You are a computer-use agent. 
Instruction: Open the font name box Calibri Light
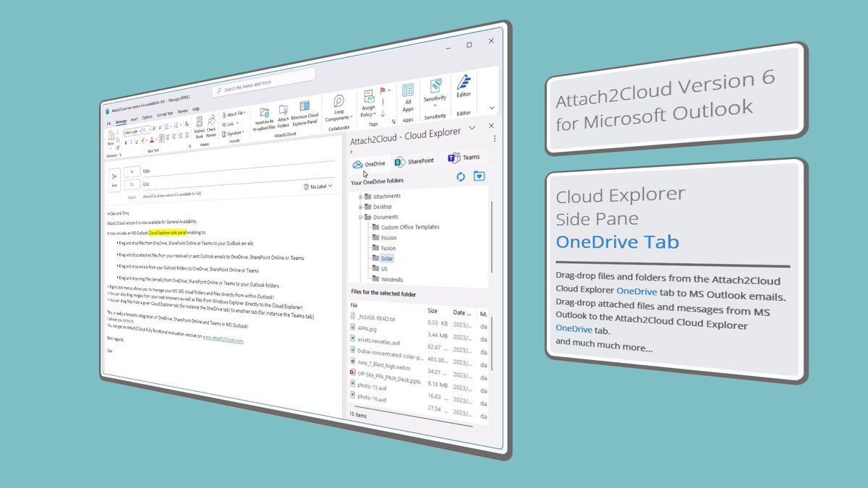tap(132, 133)
